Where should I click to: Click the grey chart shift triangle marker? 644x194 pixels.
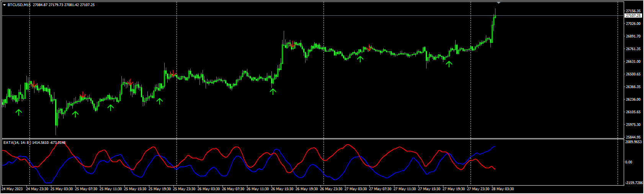499,3
